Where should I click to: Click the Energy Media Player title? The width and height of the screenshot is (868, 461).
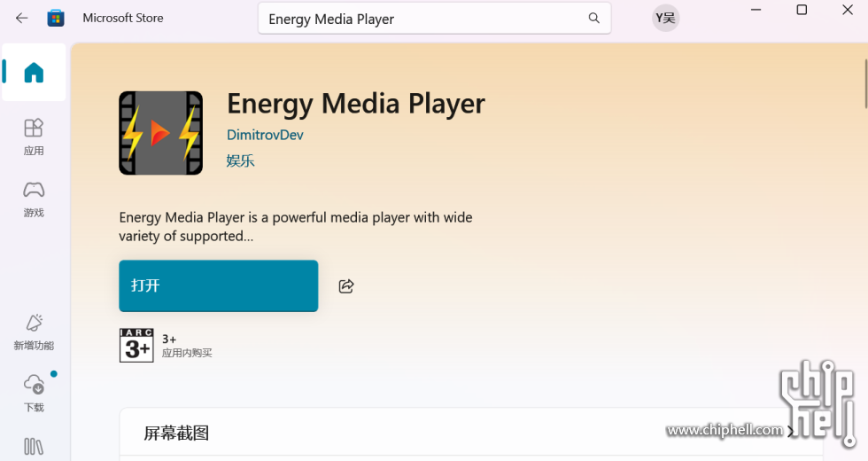(356, 104)
